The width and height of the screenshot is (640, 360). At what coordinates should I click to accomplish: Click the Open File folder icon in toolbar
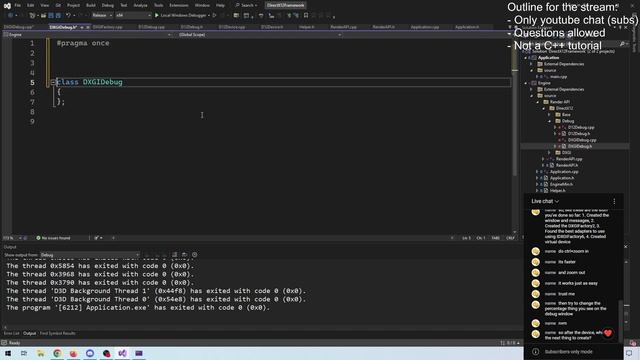pyautogui.click(x=43, y=16)
